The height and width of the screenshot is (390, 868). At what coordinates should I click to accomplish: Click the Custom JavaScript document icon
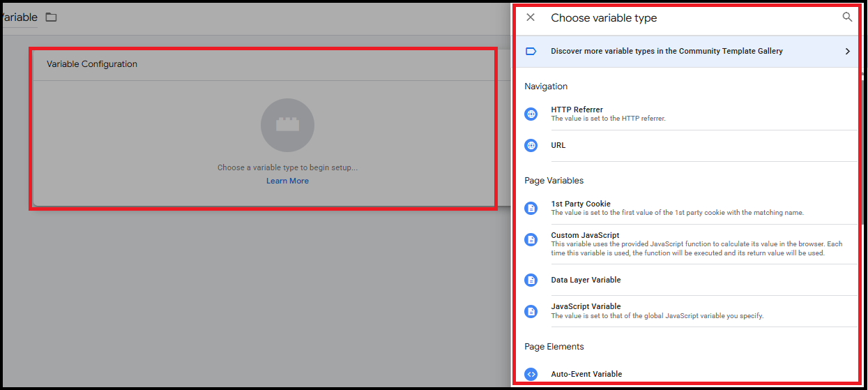[531, 239]
